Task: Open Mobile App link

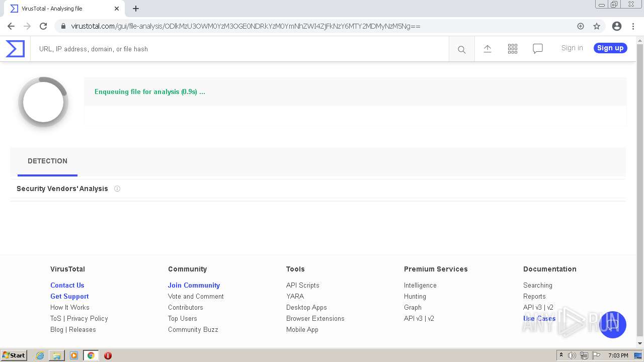Action: click(302, 329)
